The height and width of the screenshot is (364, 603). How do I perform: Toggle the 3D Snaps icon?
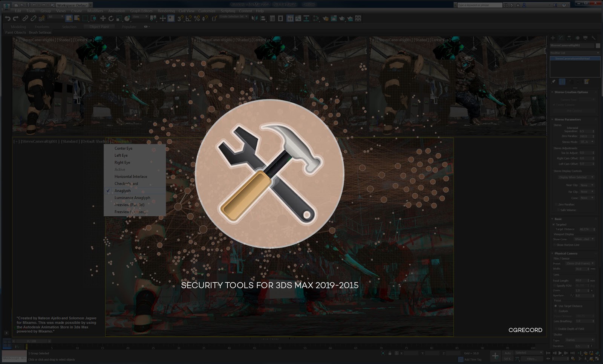180,18
